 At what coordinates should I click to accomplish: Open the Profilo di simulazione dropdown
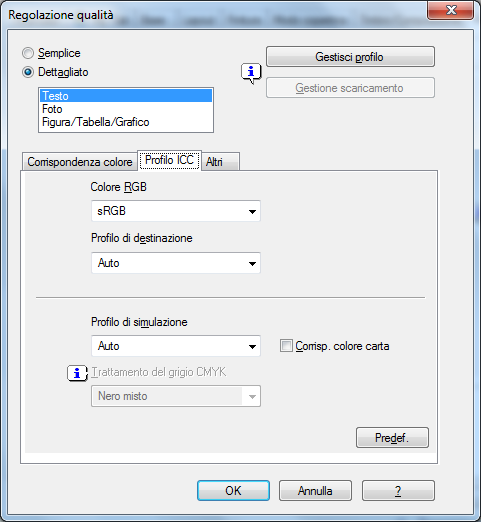[x=176, y=346]
